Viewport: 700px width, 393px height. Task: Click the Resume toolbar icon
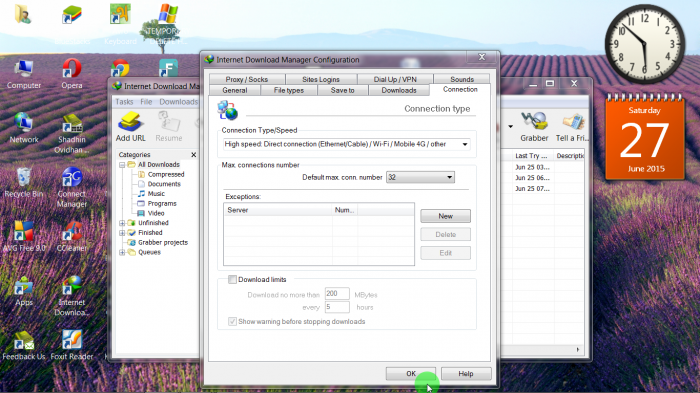[169, 127]
